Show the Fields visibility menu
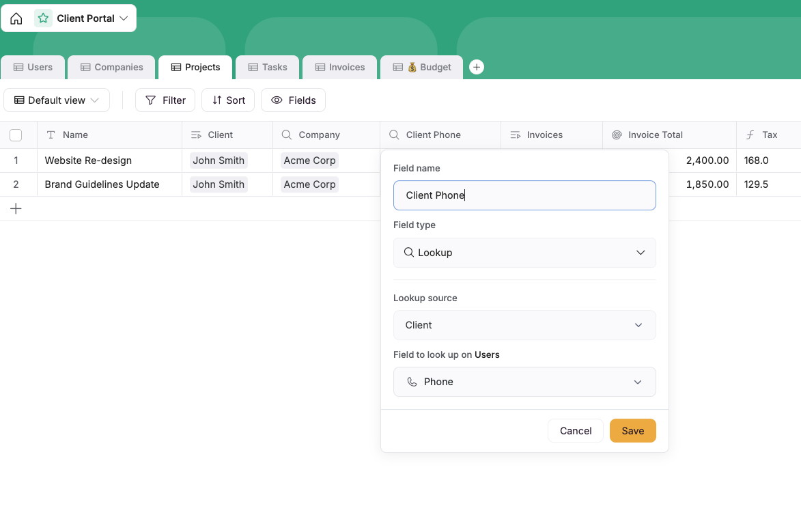The image size is (801, 532). coord(293,100)
